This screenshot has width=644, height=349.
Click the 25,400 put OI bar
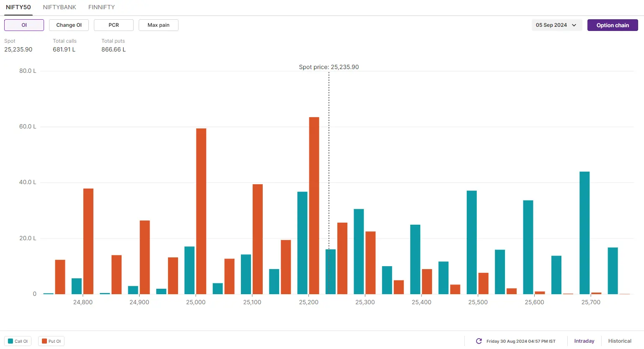(x=427, y=282)
